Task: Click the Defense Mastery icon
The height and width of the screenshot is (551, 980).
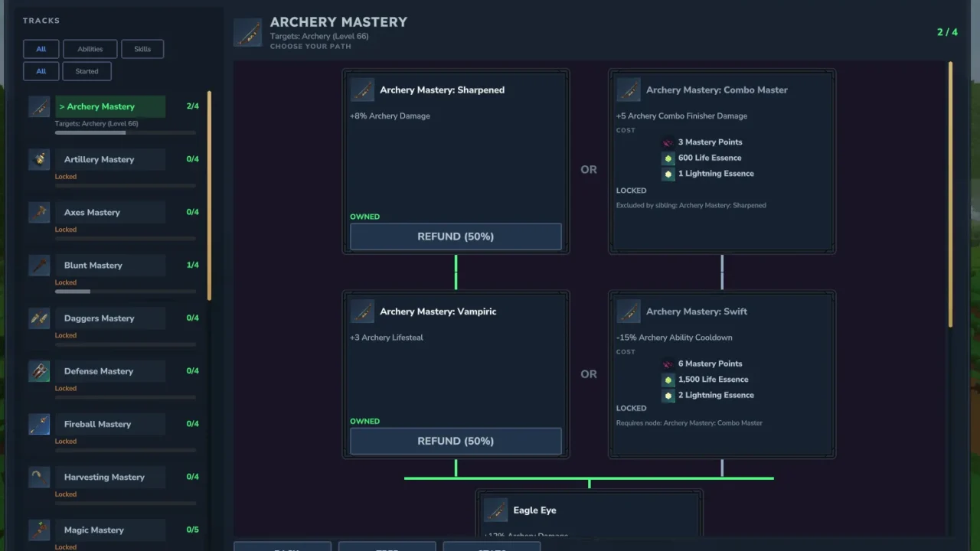Action: point(39,370)
